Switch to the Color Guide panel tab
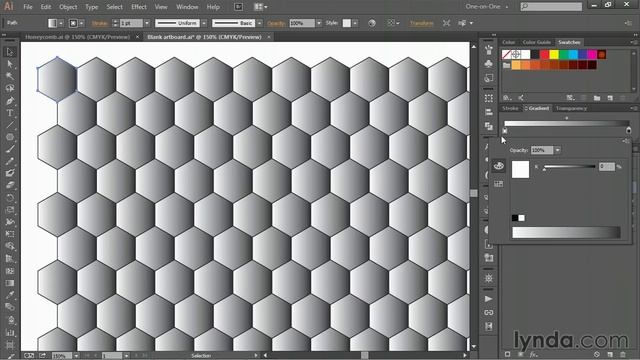This screenshot has height=360, width=640. pyautogui.click(x=536, y=42)
